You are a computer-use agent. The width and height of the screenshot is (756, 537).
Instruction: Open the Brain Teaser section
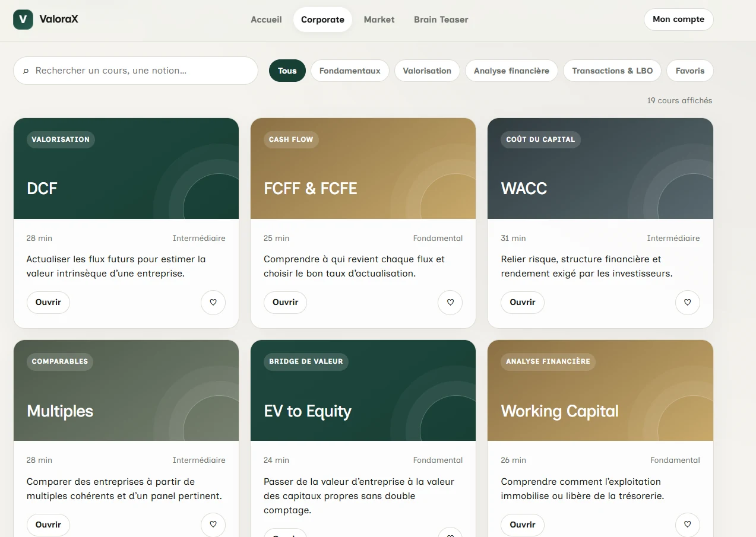(x=441, y=20)
